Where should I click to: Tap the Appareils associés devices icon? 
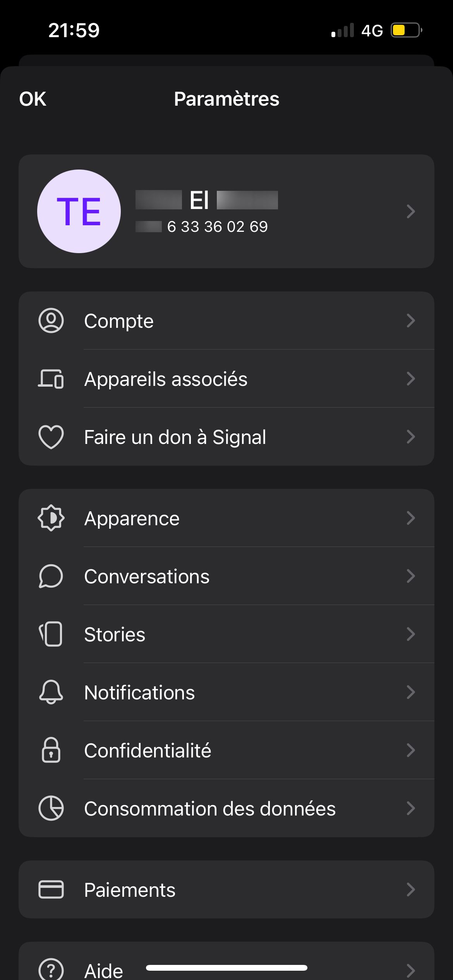click(x=51, y=379)
